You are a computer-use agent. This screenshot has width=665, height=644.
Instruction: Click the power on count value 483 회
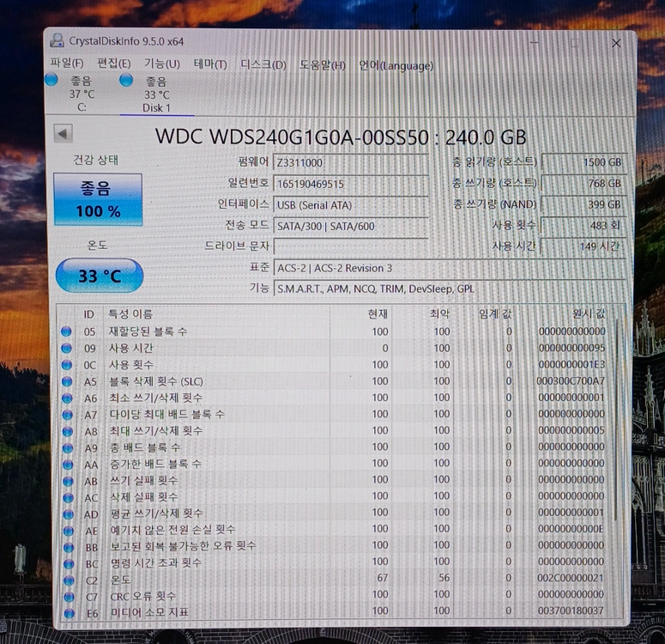point(583,225)
